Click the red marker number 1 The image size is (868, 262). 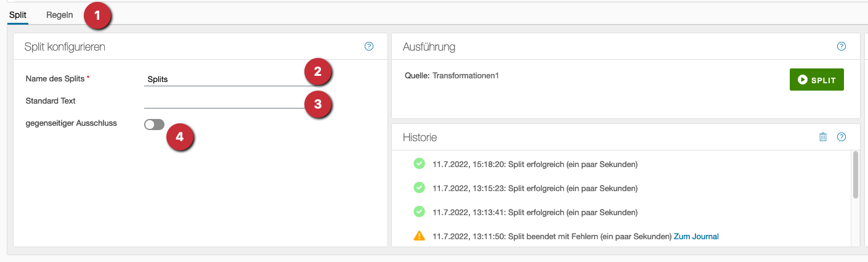coord(95,14)
